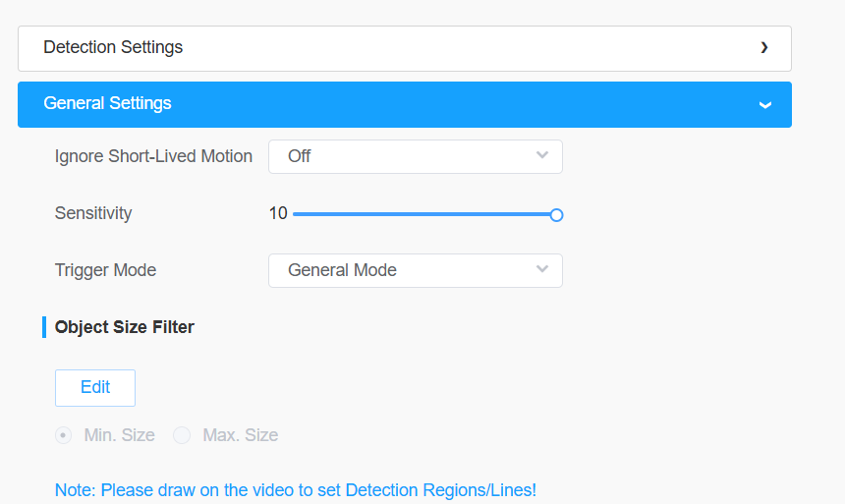The height and width of the screenshot is (504, 845).
Task: Click the Ignore Short-Lived Motion label
Action: [x=153, y=156]
